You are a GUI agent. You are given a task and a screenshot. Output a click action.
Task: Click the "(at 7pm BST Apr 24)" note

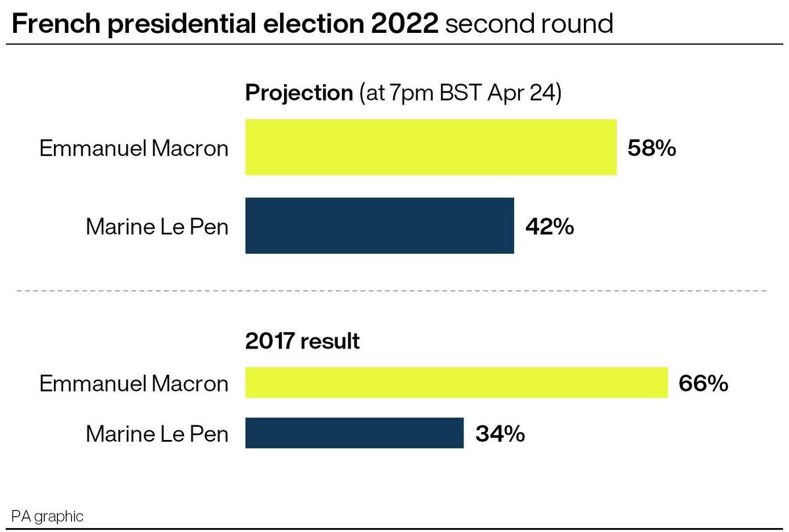click(x=460, y=93)
